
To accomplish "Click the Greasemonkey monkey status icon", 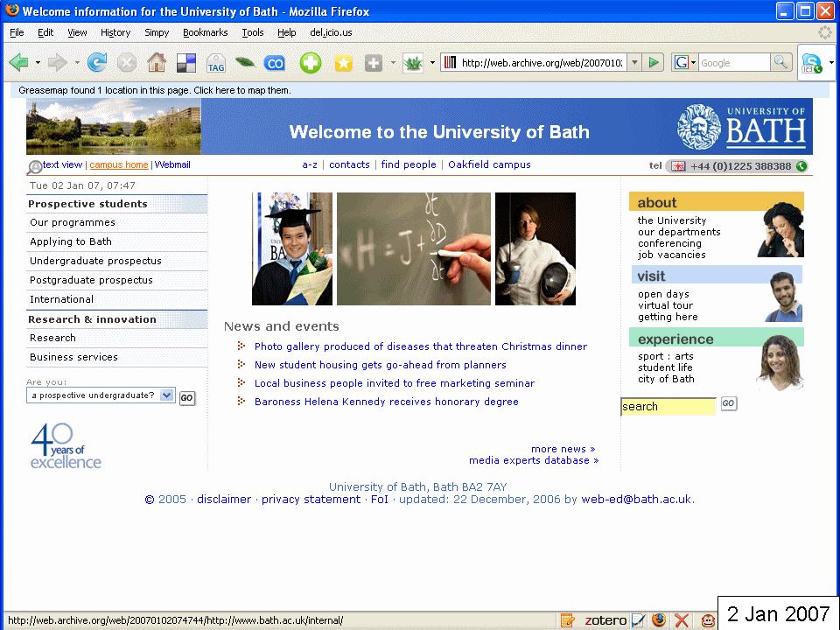I will click(x=708, y=621).
